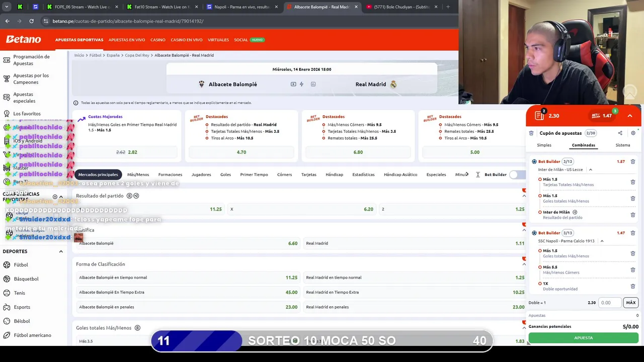Select the Más/Menos market tab
Screen dimensions: 644x362
[138, 174]
